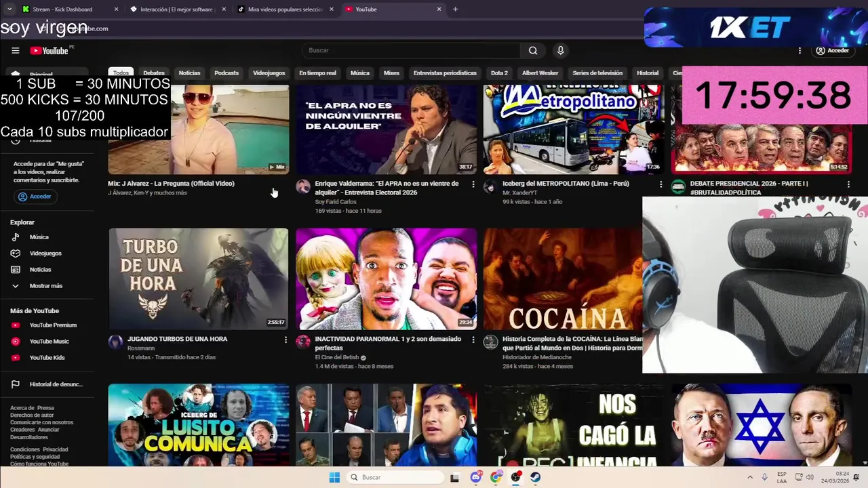
Task: Open a new browser tab
Action: click(x=455, y=9)
